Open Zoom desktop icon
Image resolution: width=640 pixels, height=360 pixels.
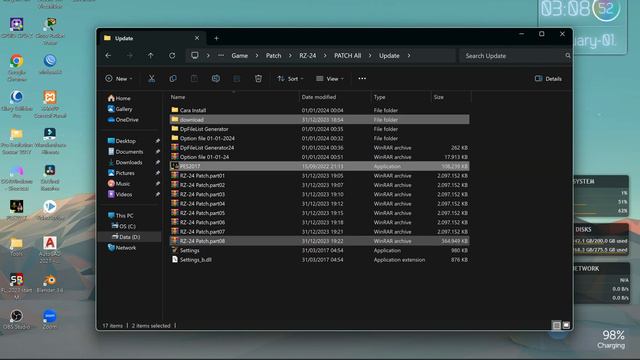pyautogui.click(x=50, y=319)
